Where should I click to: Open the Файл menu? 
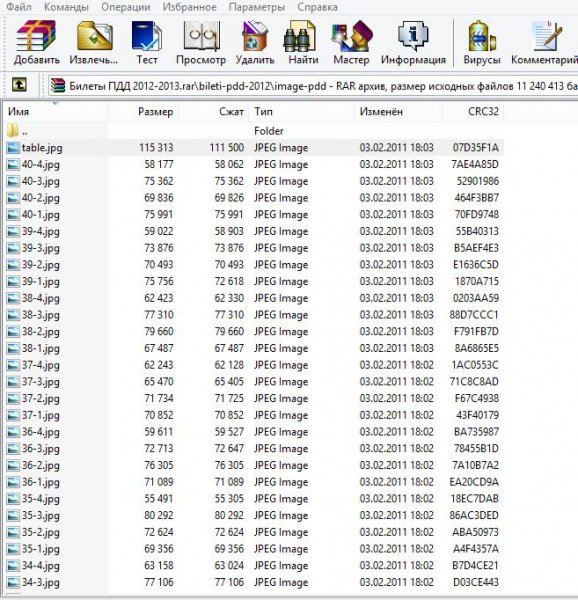click(19, 7)
